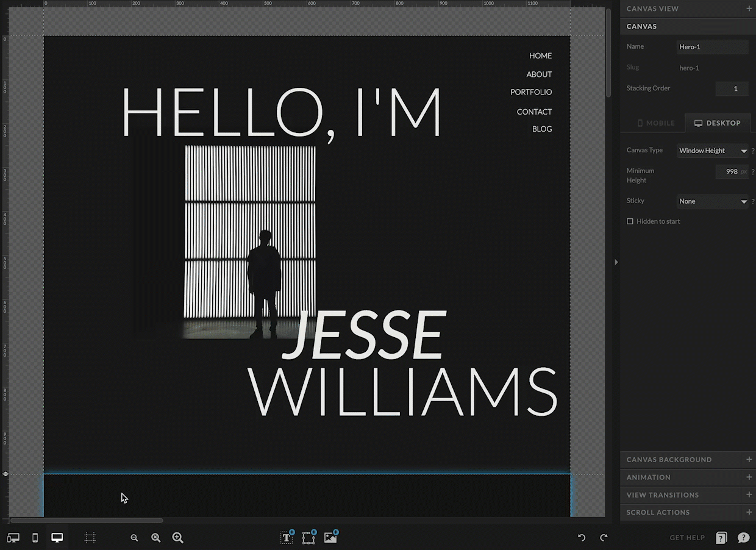Screen dimensions: 756x550
Task: Add a new shape element
Action: pos(308,537)
